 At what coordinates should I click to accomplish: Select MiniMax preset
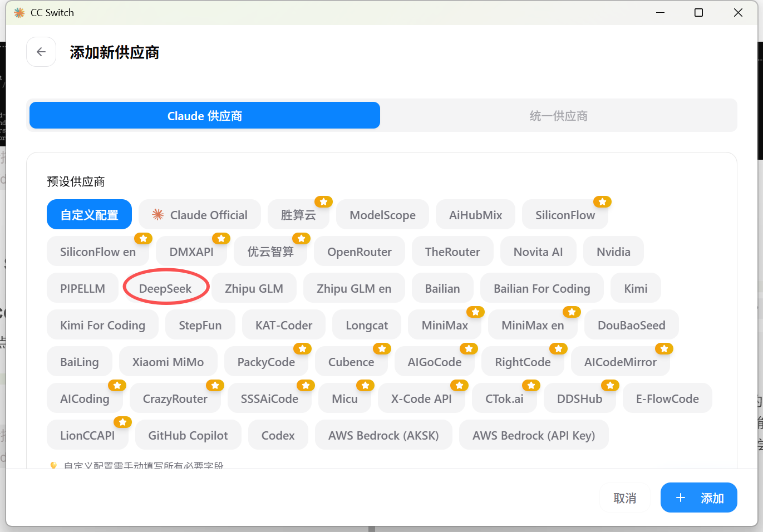pyautogui.click(x=445, y=324)
